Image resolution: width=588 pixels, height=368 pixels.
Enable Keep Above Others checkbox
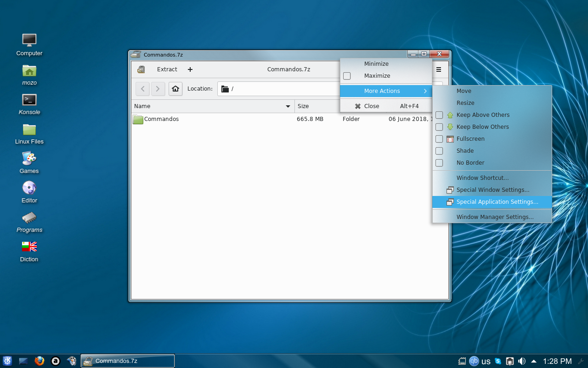(x=439, y=115)
